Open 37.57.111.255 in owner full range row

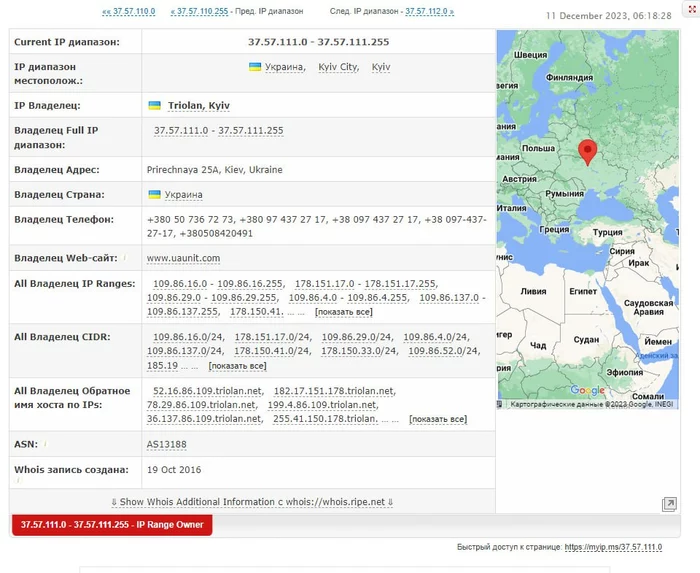click(x=250, y=131)
